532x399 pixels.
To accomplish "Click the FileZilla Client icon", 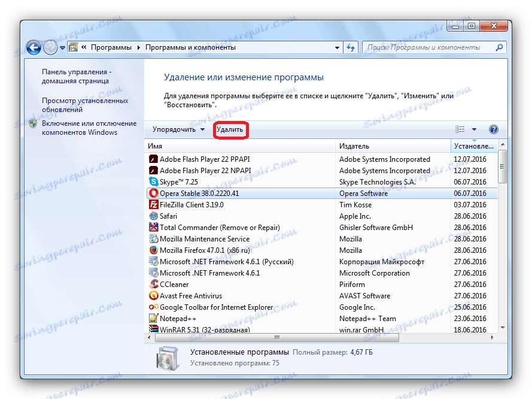I will 153,204.
